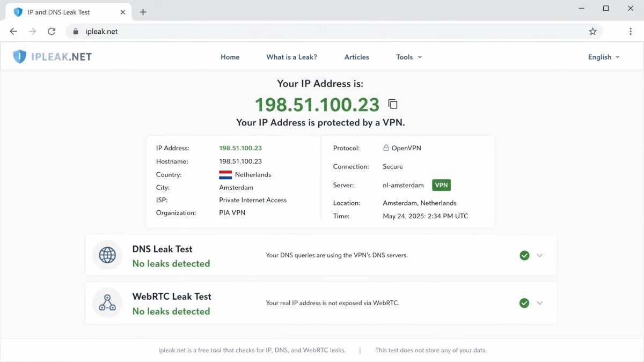Open a new tab with the plus button

pos(143,12)
